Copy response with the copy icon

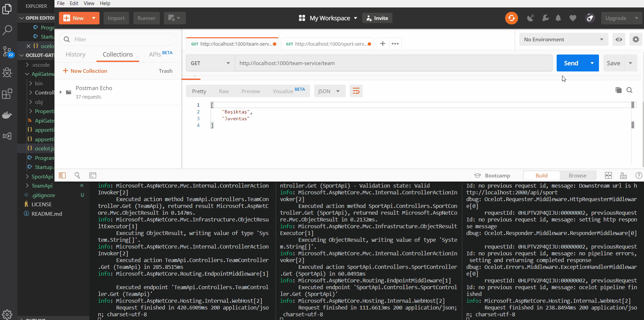coord(618,90)
